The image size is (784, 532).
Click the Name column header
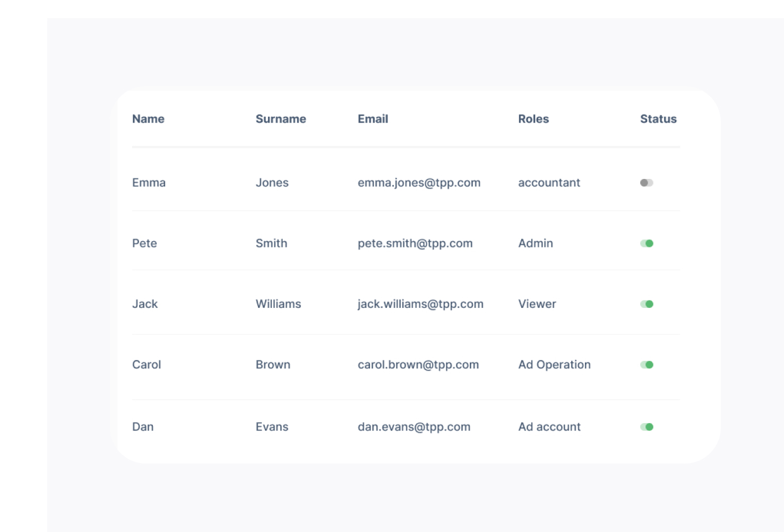(x=148, y=119)
